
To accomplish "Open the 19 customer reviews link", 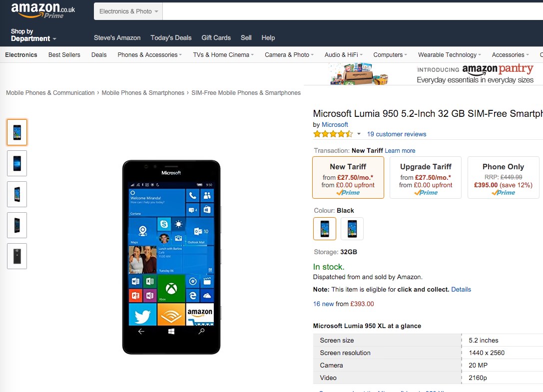I will point(397,134).
